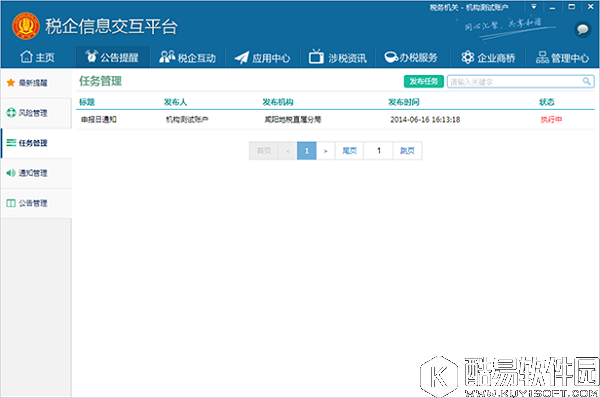The height and width of the screenshot is (398, 600).
Task: Select page 1 in pagination
Action: (307, 151)
